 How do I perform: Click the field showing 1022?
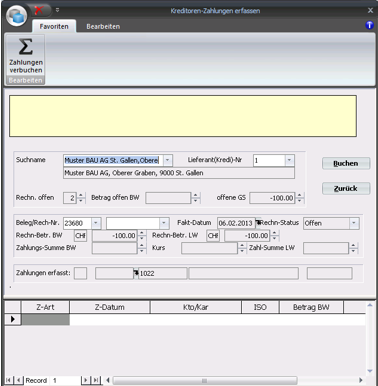pyautogui.click(x=162, y=273)
